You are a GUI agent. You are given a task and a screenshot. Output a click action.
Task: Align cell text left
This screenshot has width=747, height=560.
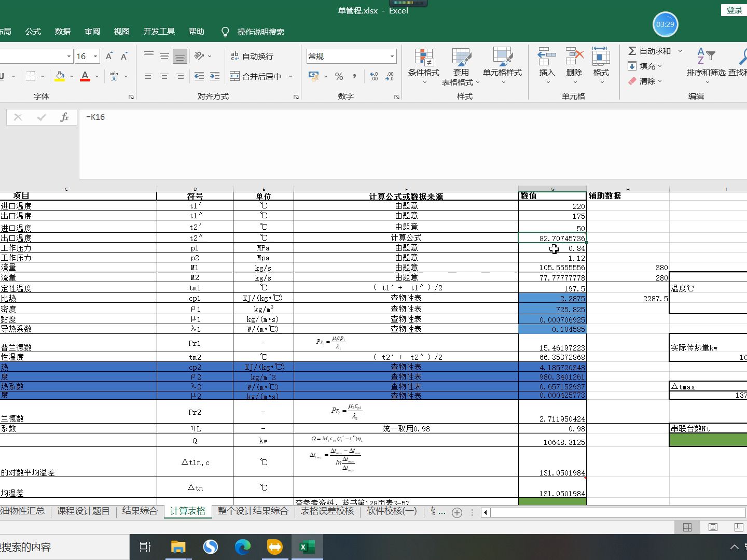(x=149, y=76)
